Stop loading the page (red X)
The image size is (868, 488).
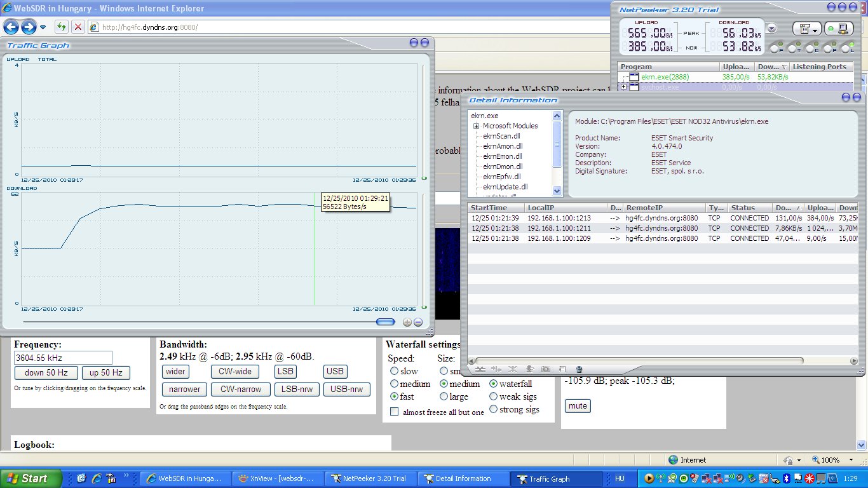click(x=78, y=27)
